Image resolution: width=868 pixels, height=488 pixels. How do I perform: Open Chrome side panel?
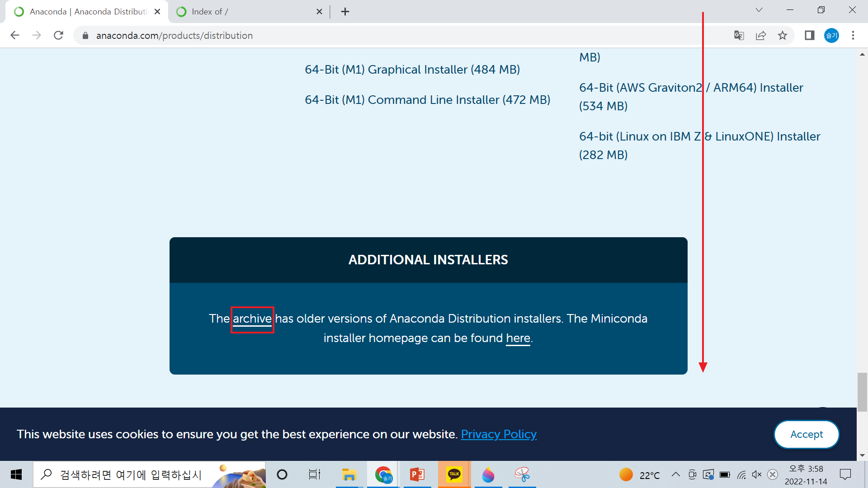[809, 35]
